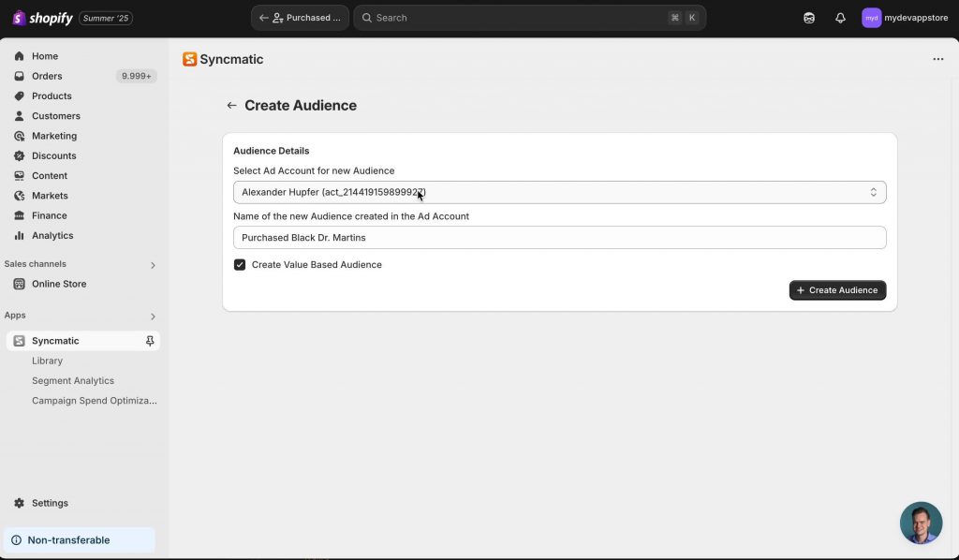This screenshot has height=560, width=959.
Task: Open the Ad Account dropdown
Action: (560, 192)
